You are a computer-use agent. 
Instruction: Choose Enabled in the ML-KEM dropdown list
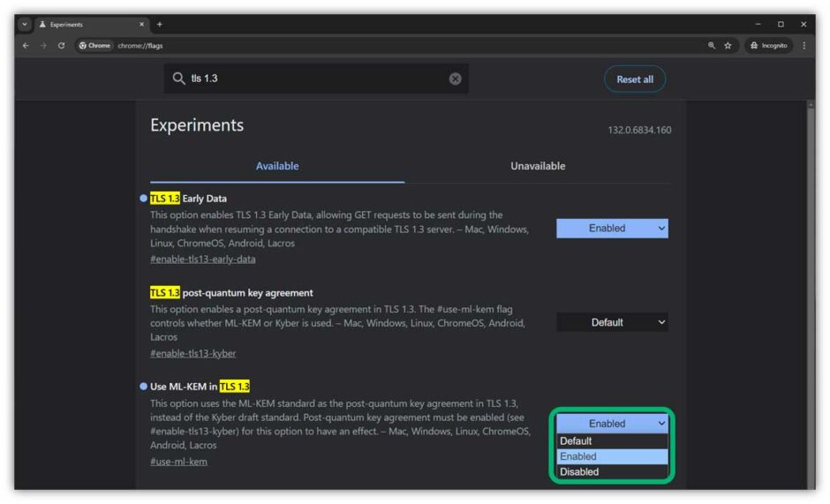pos(612,456)
